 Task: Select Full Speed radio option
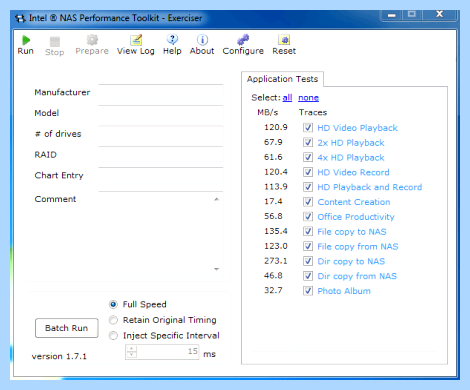tap(113, 304)
